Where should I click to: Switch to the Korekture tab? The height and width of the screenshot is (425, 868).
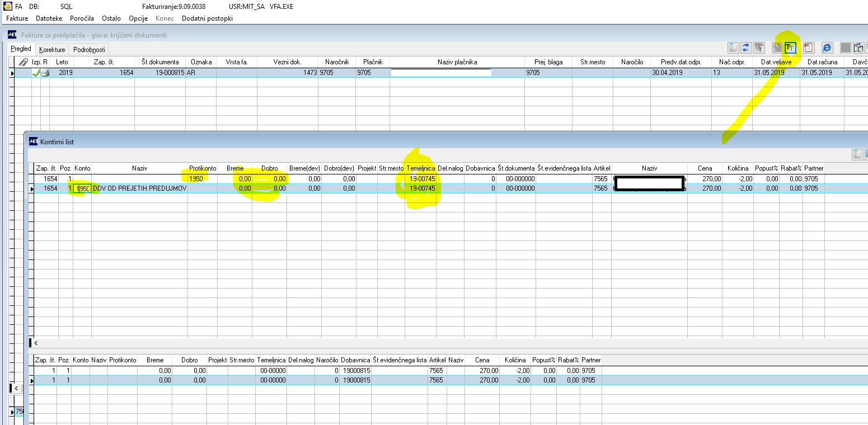point(53,50)
